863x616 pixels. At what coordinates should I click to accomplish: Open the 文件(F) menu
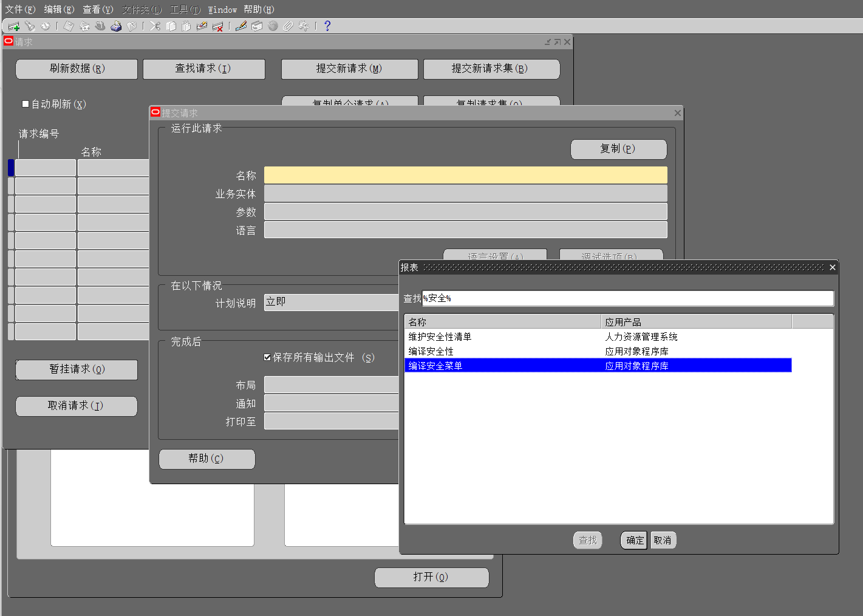tap(20, 10)
